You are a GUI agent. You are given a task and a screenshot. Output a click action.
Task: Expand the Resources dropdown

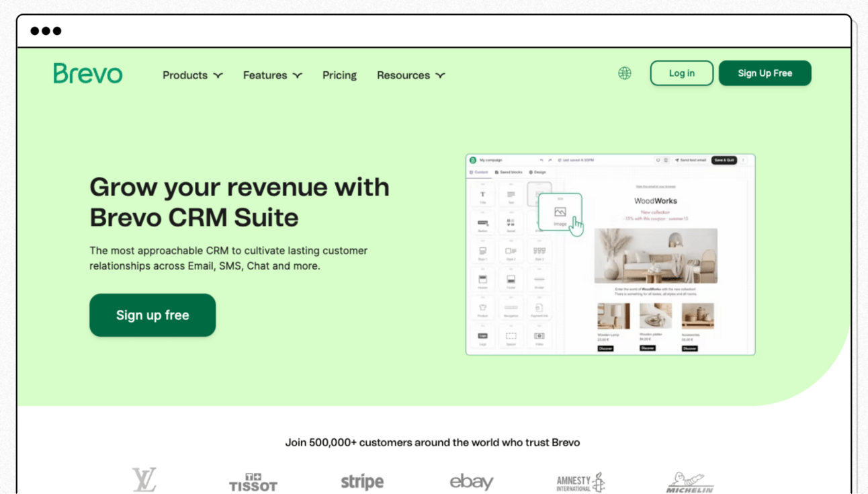pyautogui.click(x=411, y=75)
